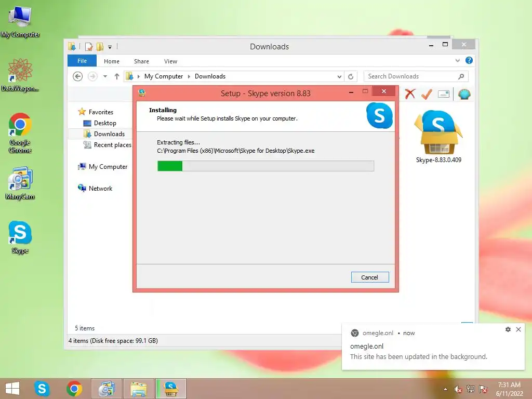
Task: Click the muted volume tray icon
Action: (x=458, y=389)
